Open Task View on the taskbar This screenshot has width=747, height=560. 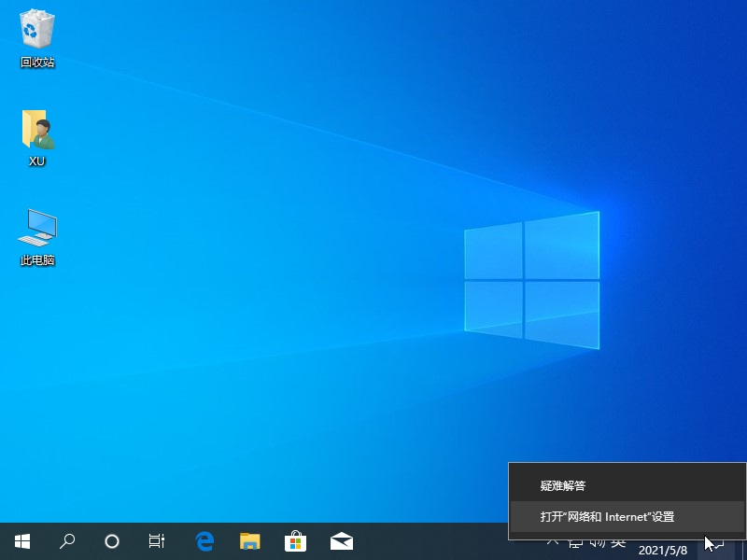[157, 540]
